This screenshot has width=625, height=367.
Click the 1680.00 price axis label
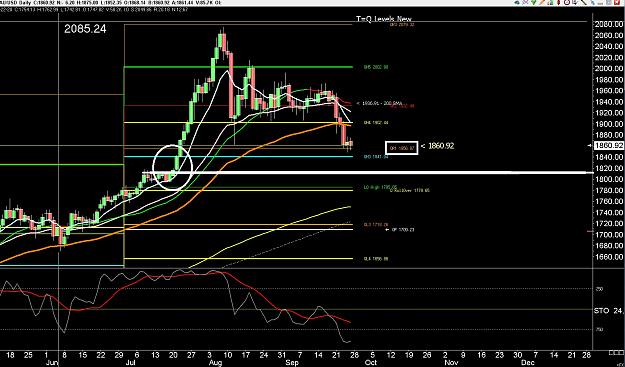609,246
